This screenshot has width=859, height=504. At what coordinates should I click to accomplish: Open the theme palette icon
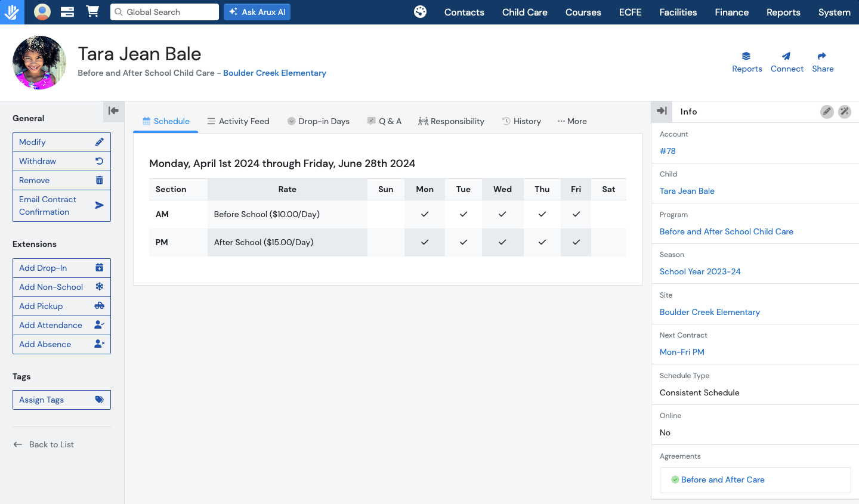coord(421,12)
